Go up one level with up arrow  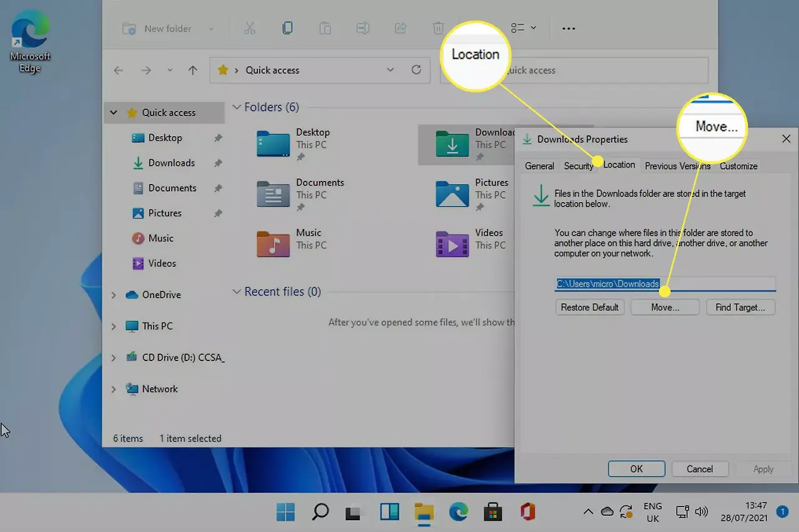193,70
